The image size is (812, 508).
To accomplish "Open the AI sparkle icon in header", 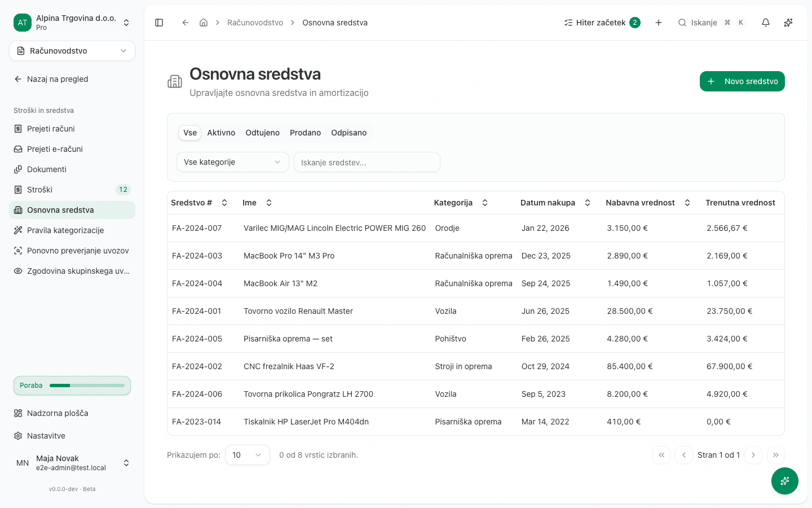I will point(788,23).
